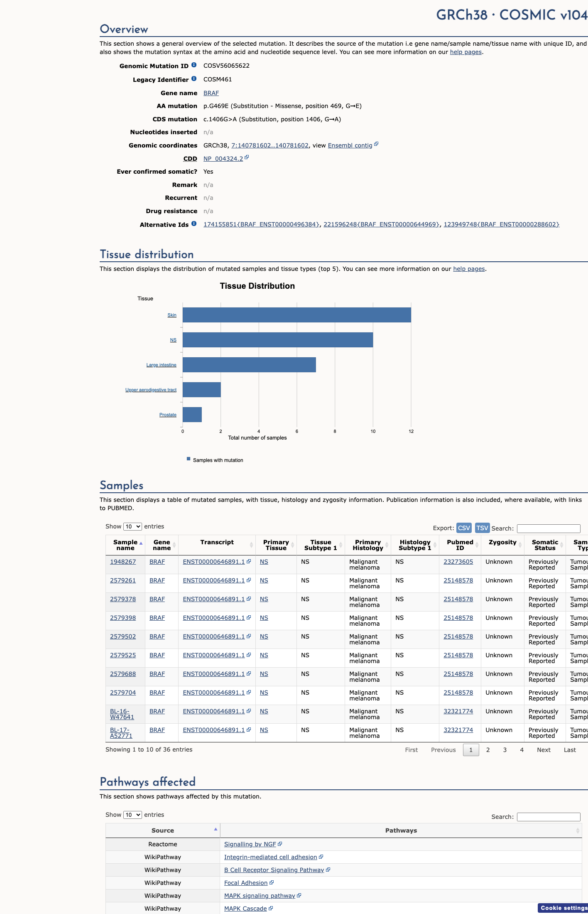The height and width of the screenshot is (914, 588).
Task: Click external icon beside MAPK Cascade
Action: coord(271,908)
